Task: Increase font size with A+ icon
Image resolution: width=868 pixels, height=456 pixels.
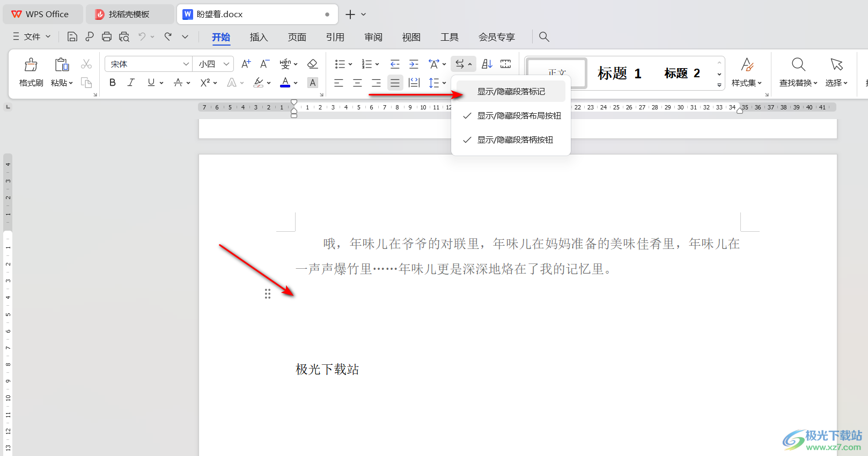Action: click(x=246, y=64)
